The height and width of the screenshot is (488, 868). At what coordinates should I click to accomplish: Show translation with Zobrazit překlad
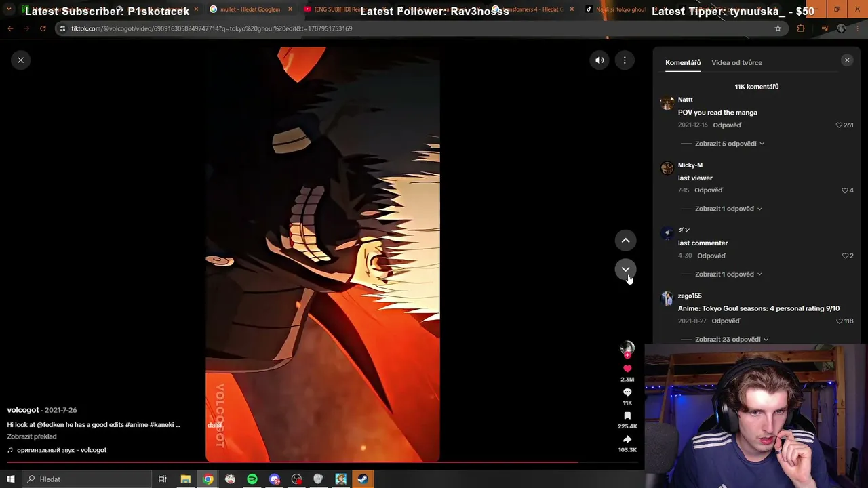tap(32, 436)
